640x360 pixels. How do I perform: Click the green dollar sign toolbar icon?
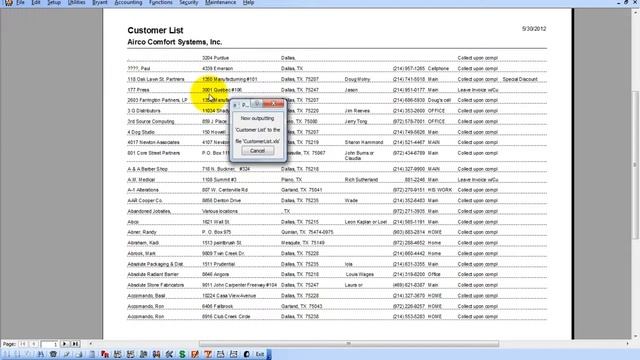coord(182,354)
